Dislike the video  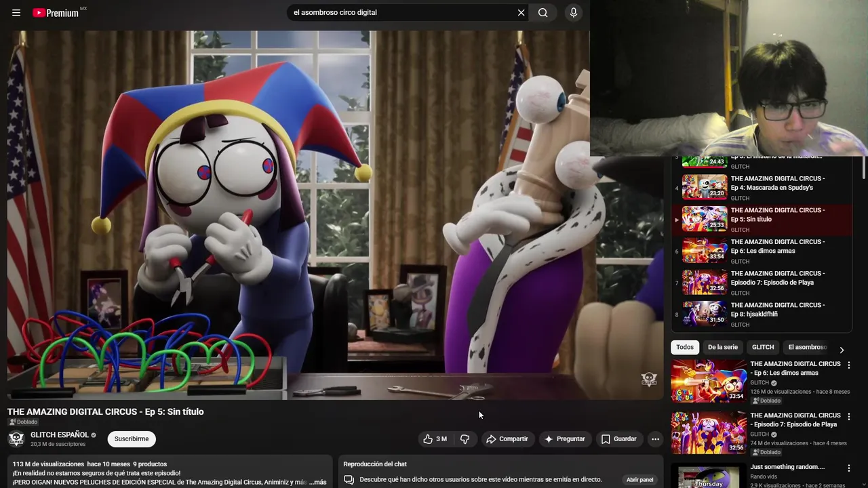pos(465,439)
